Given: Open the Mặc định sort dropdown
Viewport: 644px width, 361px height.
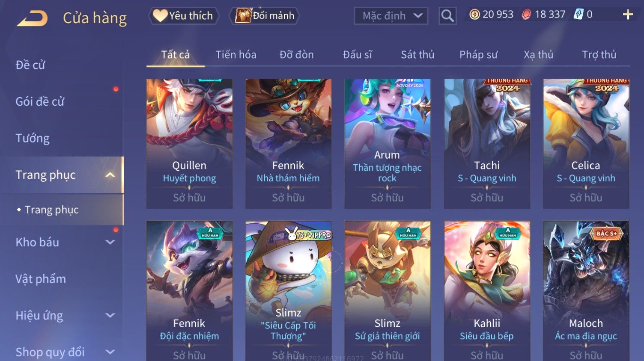Looking at the screenshot, I should point(391,16).
